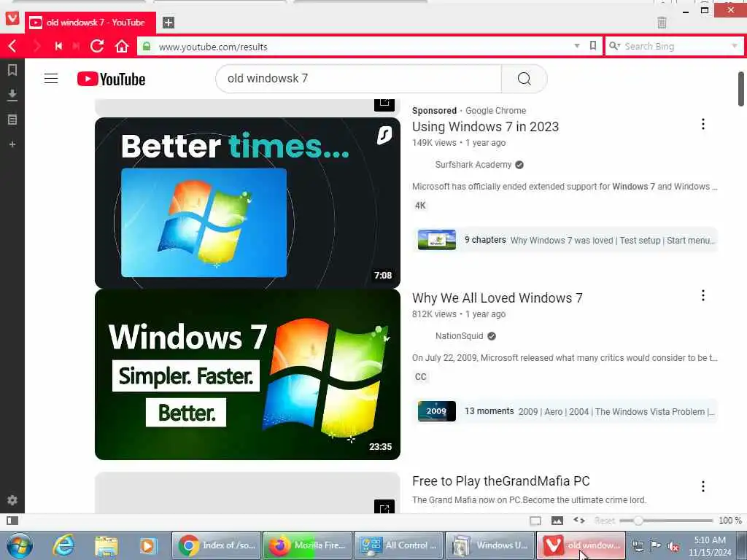Switch to old windowsk 7 YouTube tab
Image resolution: width=747 pixels, height=560 pixels.
tap(90, 23)
